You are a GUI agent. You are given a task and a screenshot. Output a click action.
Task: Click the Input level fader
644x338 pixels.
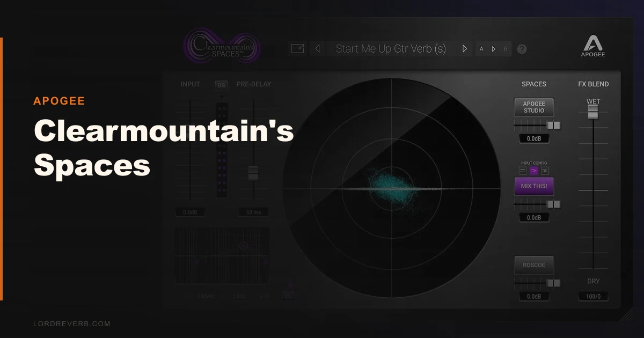[191, 150]
